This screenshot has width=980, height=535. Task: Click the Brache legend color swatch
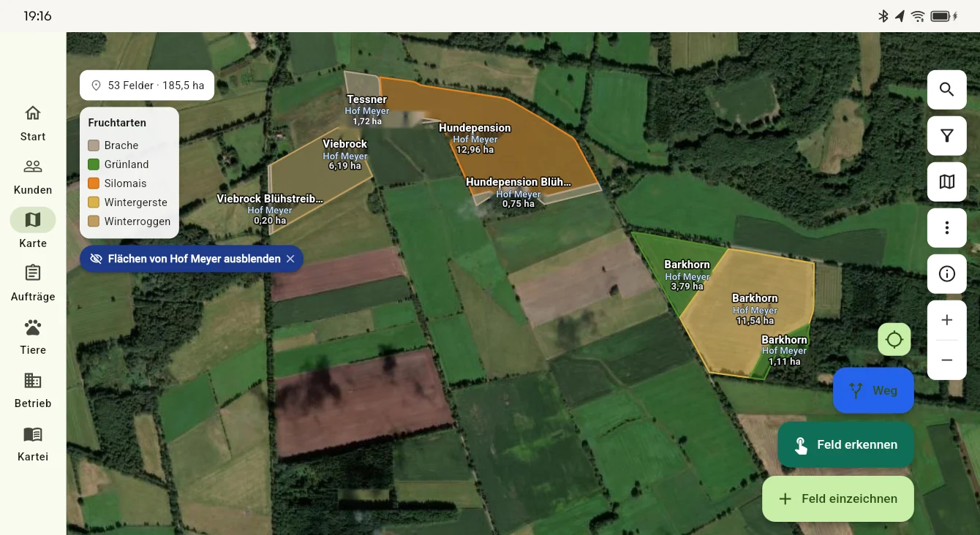94,145
